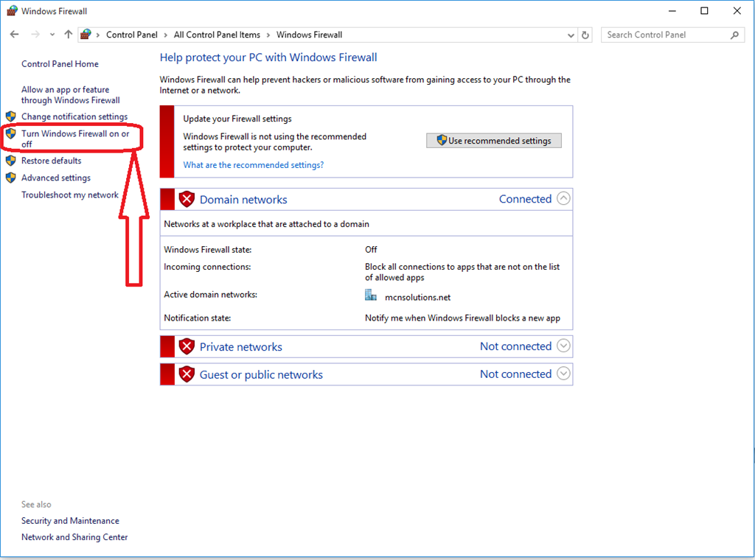This screenshot has width=755, height=560.
Task: Open recent locations dropdown arrow
Action: click(52, 35)
